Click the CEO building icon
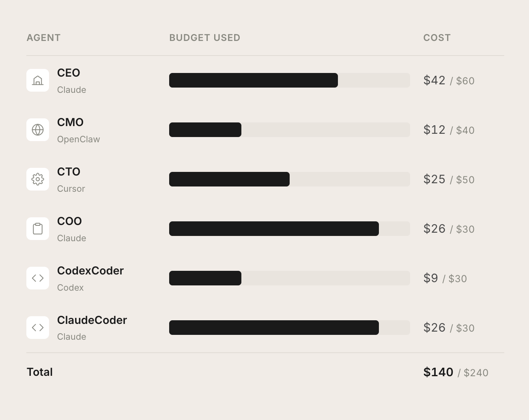Image resolution: width=529 pixels, height=420 pixels. click(38, 80)
